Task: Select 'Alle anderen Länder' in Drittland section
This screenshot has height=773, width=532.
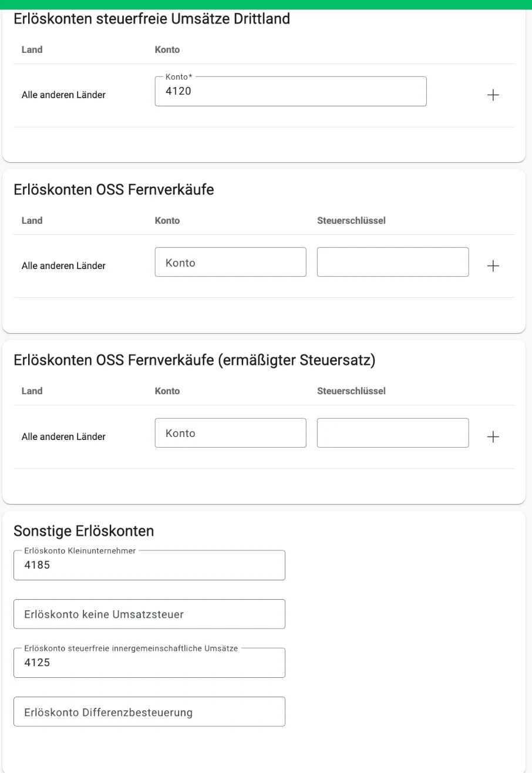Action: 63,95
